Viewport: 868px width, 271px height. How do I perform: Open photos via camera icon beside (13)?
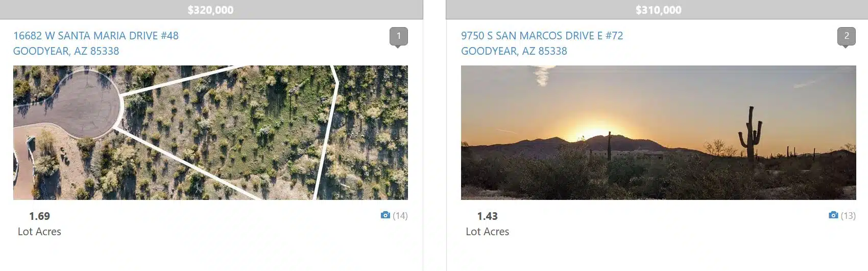pyautogui.click(x=833, y=215)
